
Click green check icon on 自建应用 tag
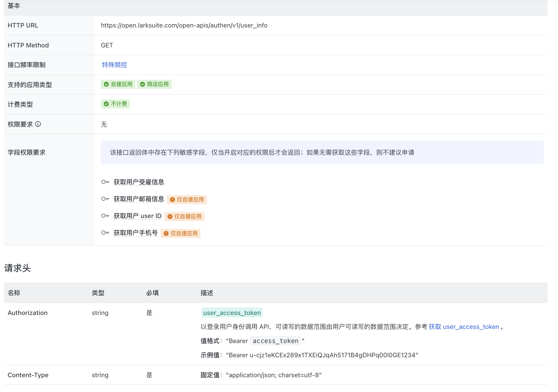coord(106,84)
